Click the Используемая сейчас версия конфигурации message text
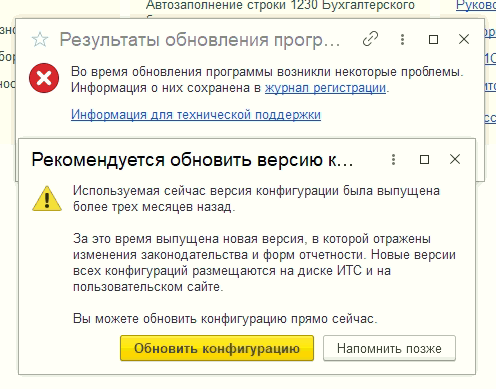The height and width of the screenshot is (389, 496). coord(256,199)
